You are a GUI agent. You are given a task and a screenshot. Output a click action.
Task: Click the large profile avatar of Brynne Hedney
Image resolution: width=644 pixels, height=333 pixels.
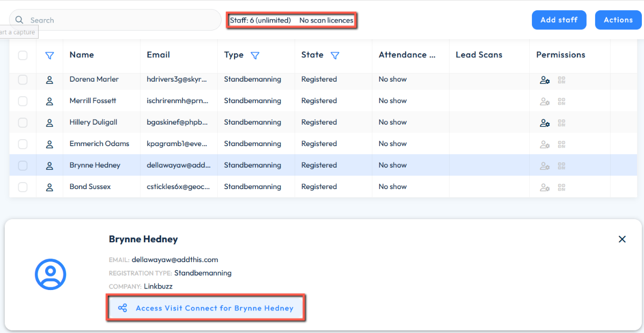pos(50,274)
